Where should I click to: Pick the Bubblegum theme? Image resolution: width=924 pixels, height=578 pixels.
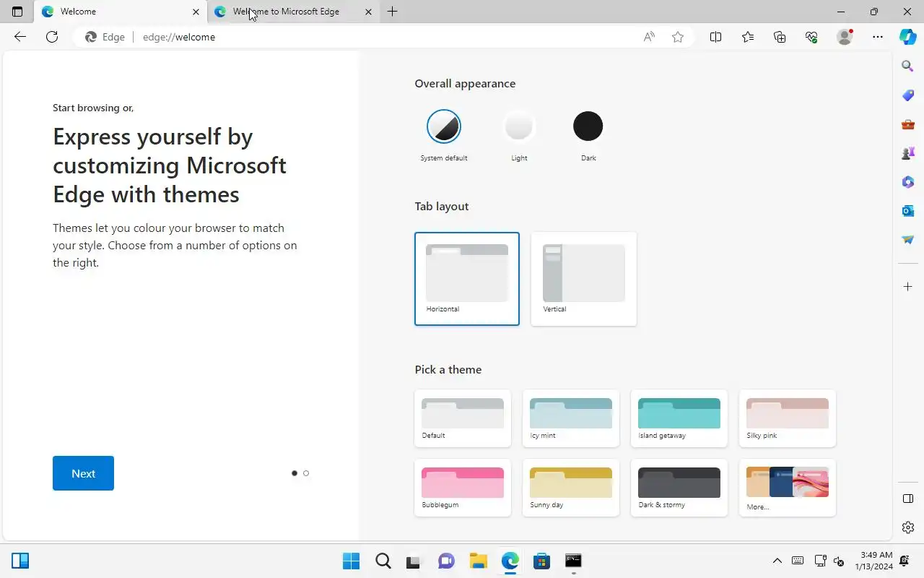pyautogui.click(x=463, y=488)
